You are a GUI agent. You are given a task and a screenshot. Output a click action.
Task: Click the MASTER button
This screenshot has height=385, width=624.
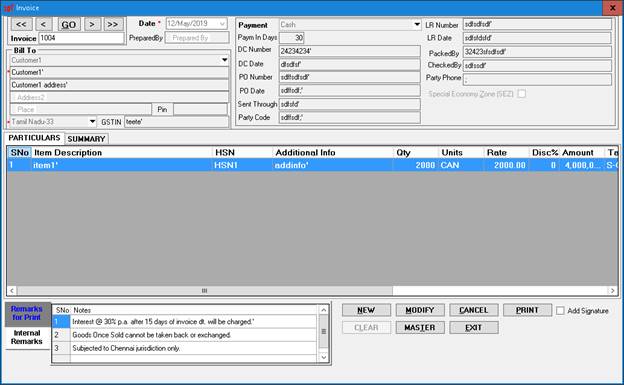click(x=420, y=328)
